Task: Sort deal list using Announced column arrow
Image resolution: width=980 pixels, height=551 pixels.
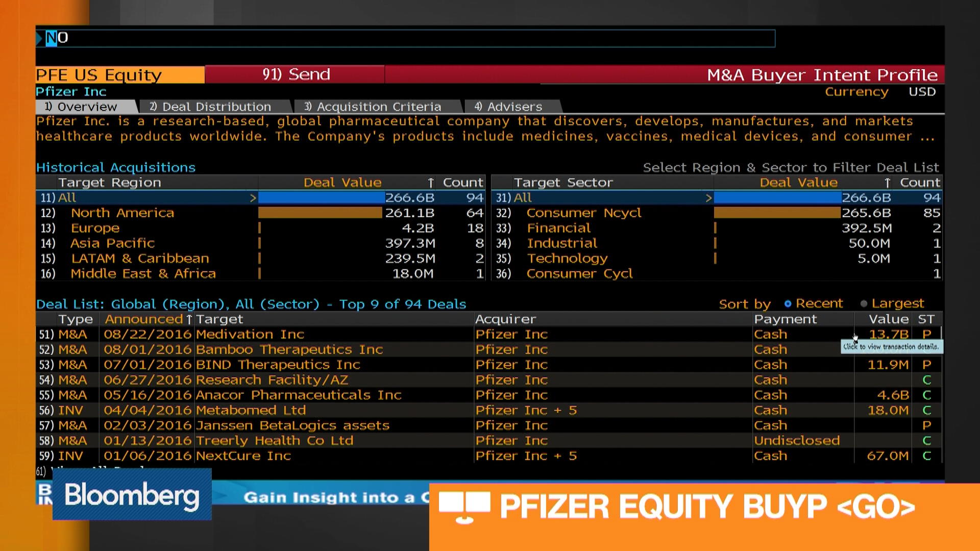Action: [x=189, y=319]
